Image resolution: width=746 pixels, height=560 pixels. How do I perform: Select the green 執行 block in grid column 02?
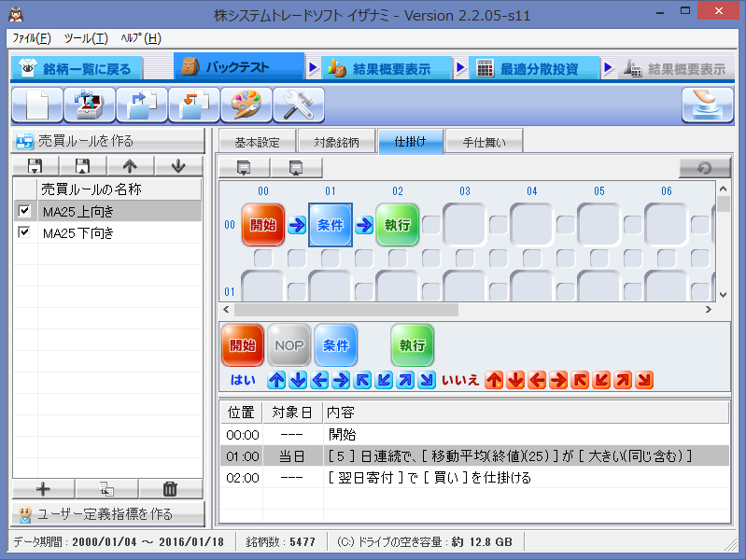click(397, 225)
